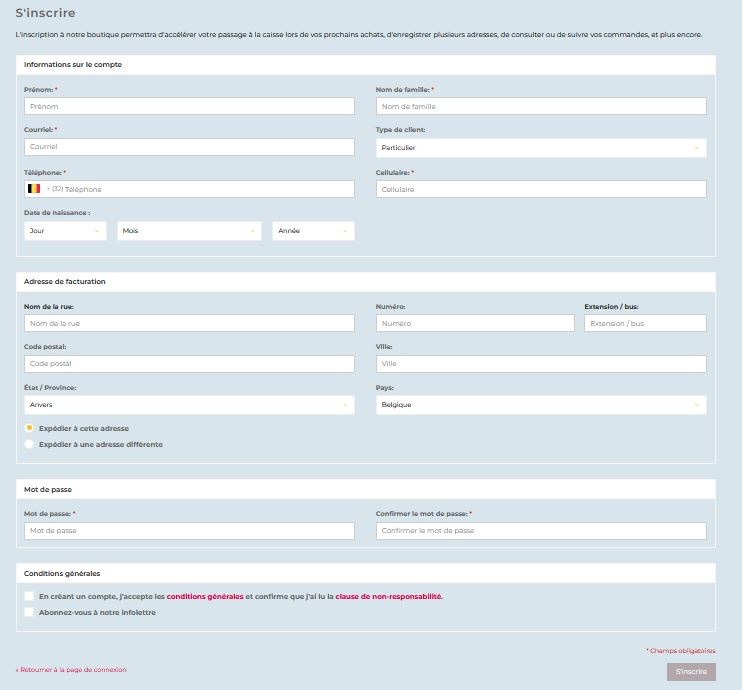Select Expédier à une adresse différente

pos(30,444)
